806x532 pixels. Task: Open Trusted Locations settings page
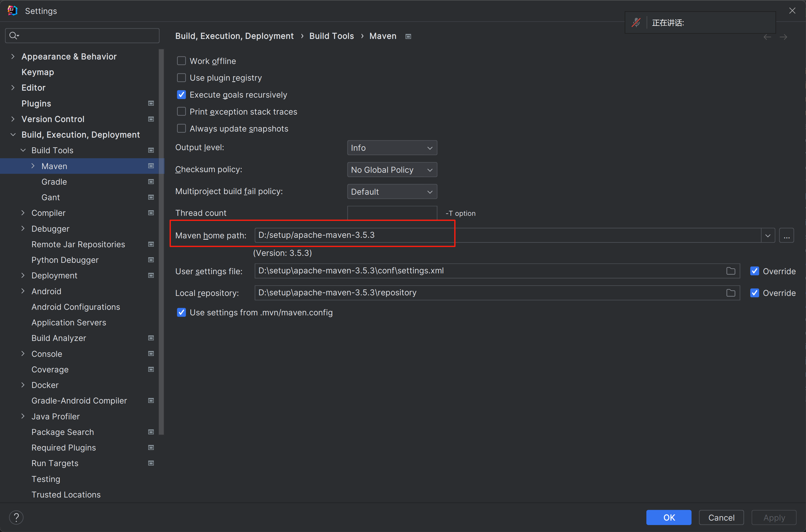coord(66,494)
